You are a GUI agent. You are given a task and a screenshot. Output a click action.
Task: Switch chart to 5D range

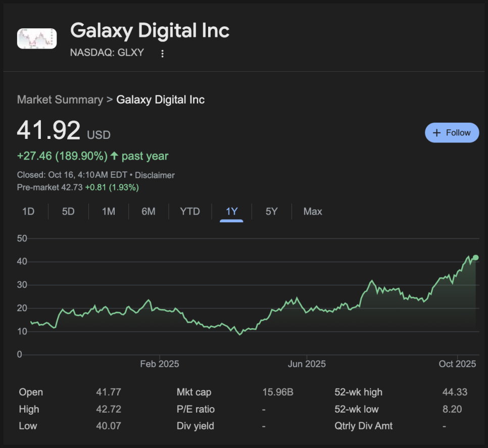[68, 212]
